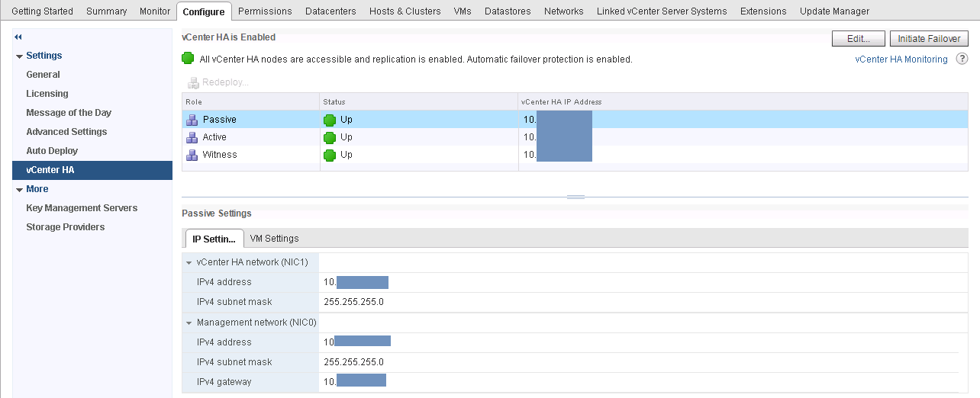
Task: Switch to the VMs tab
Action: [x=463, y=11]
